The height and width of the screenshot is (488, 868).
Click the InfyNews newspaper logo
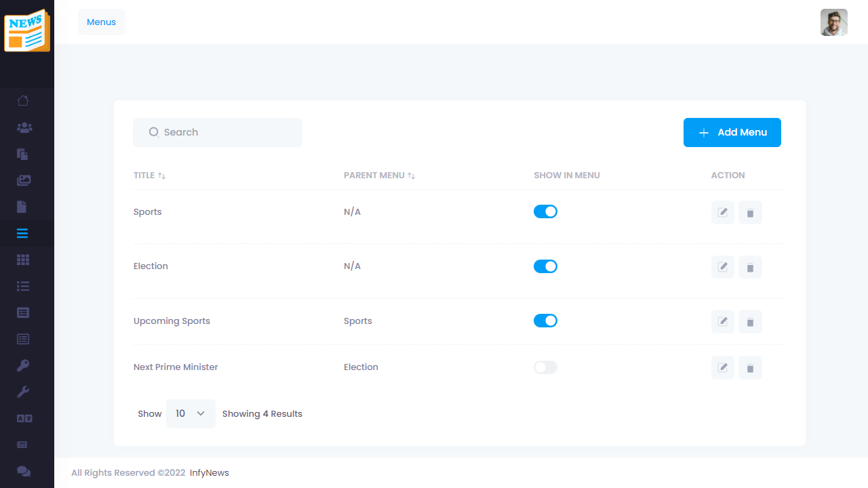pyautogui.click(x=27, y=30)
